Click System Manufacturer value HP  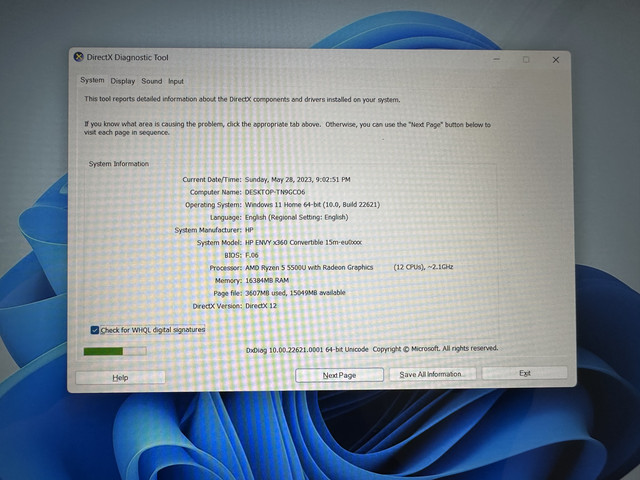[249, 230]
